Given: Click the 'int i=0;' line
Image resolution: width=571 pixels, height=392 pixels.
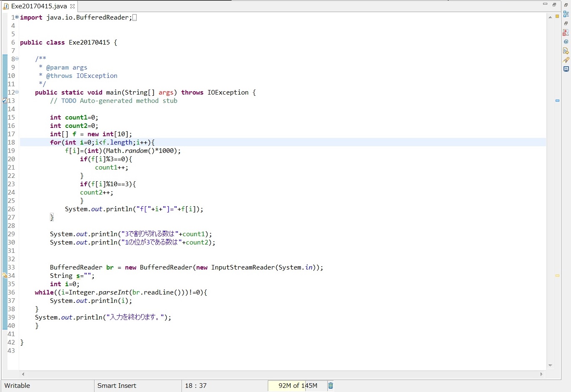Looking at the screenshot, I should coord(65,284).
